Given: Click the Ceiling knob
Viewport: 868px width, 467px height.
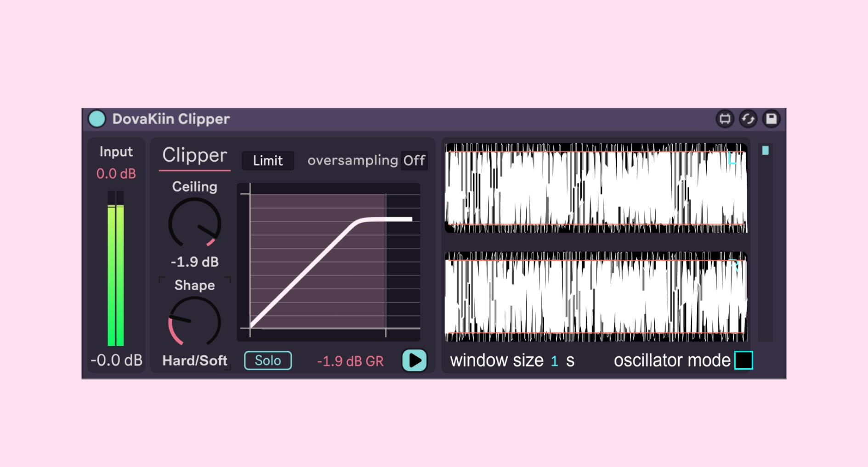Looking at the screenshot, I should pyautogui.click(x=195, y=223).
